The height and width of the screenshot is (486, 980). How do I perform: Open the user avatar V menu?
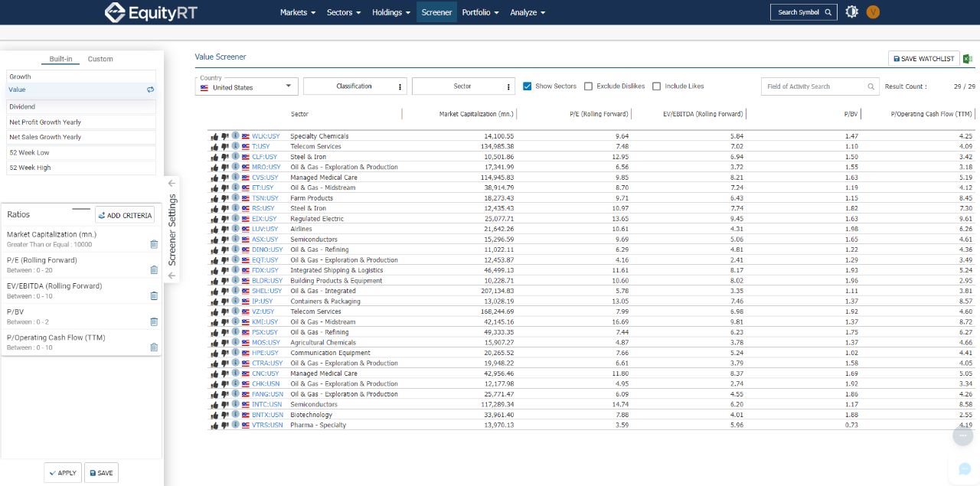pos(873,12)
